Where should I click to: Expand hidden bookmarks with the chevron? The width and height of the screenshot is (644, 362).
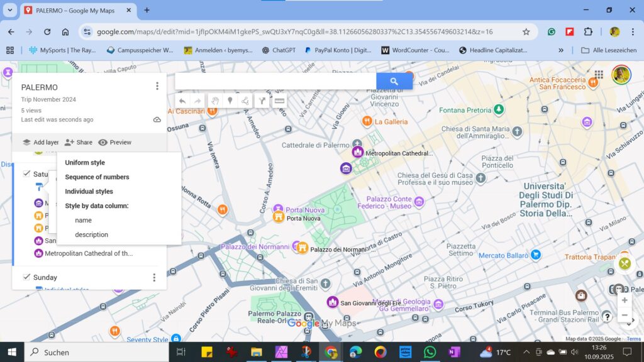coord(561,50)
